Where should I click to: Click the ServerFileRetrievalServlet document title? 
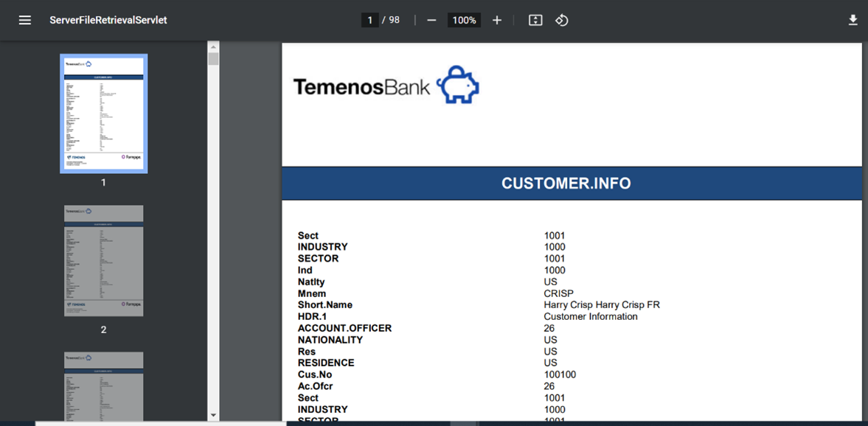(108, 20)
